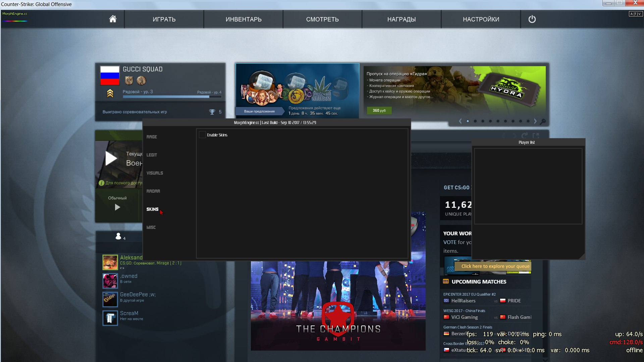The width and height of the screenshot is (644, 362).
Task: Click the Russian flag avatar
Action: (x=110, y=75)
